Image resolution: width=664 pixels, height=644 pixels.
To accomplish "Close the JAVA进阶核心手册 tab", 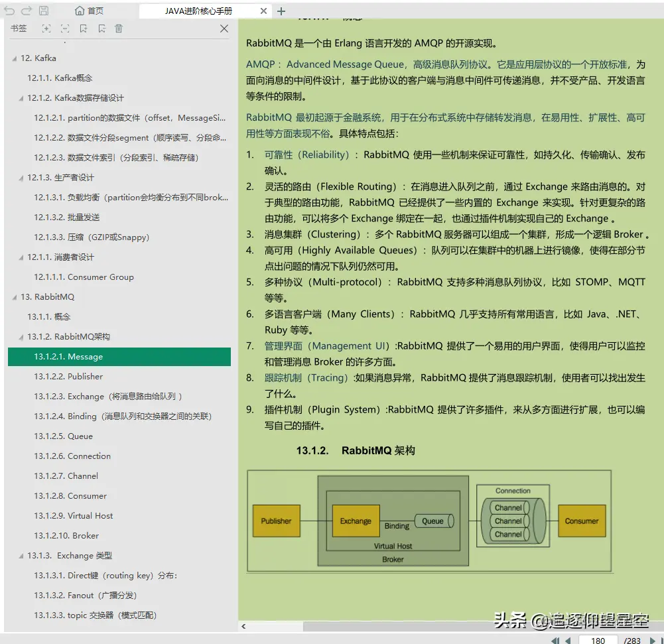I will [263, 11].
